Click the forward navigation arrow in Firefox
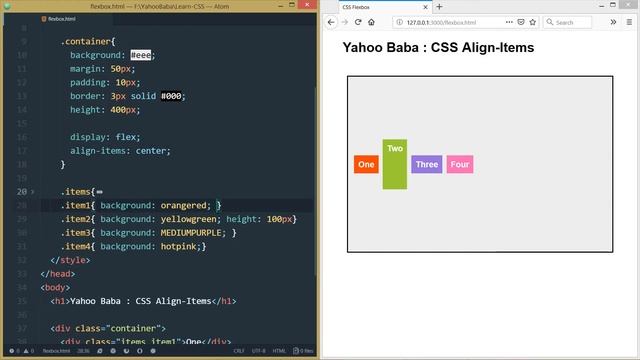 (x=345, y=22)
